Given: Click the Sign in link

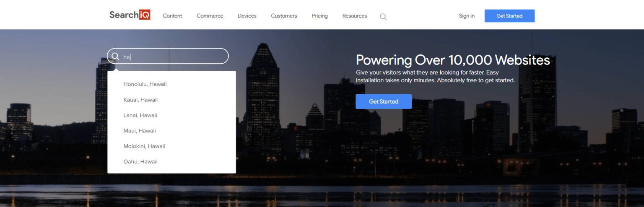Looking at the screenshot, I should tap(467, 16).
